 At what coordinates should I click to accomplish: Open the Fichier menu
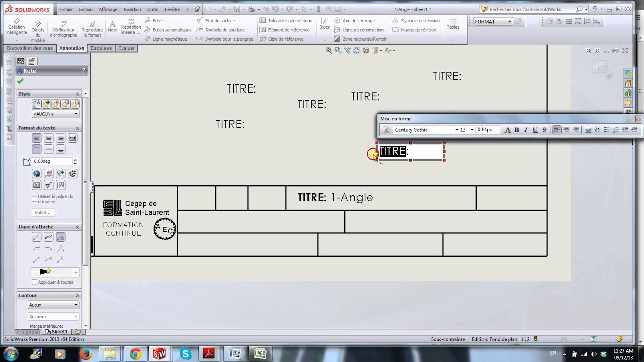(x=66, y=9)
